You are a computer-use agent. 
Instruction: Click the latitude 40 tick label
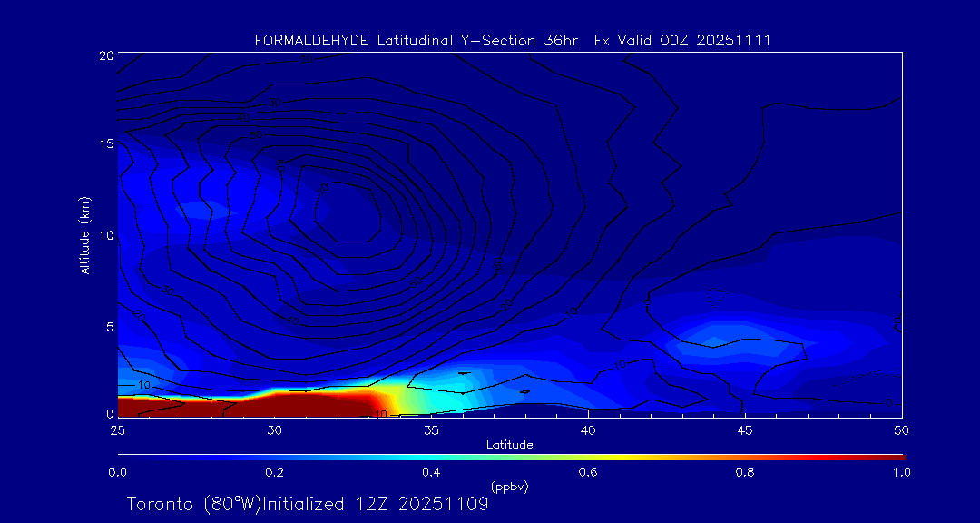point(588,429)
